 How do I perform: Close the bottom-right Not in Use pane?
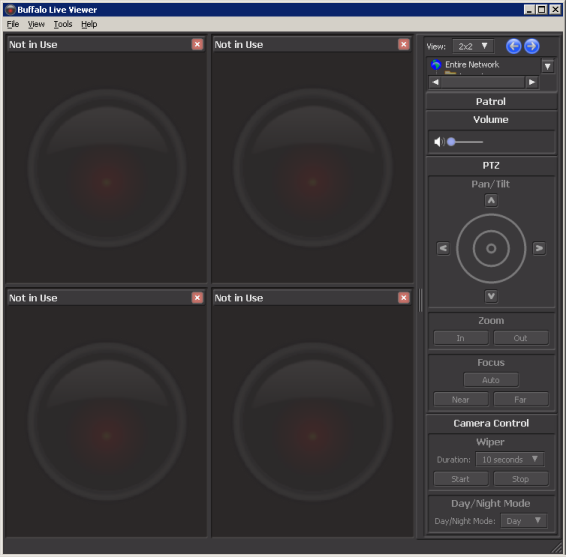404,298
